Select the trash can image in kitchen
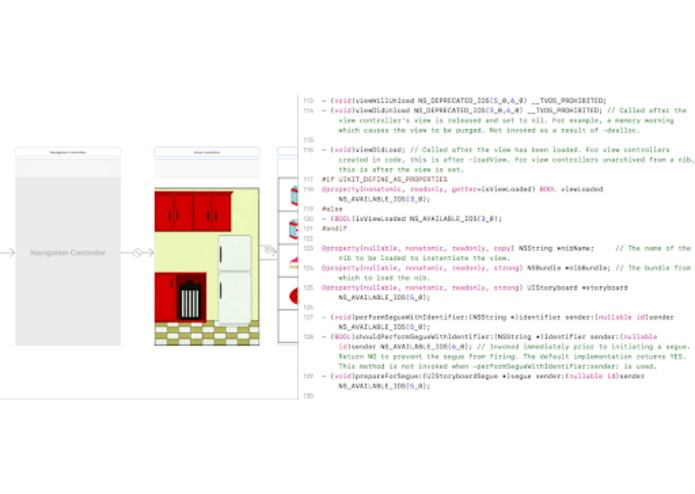The image size is (695, 494). 190,300
